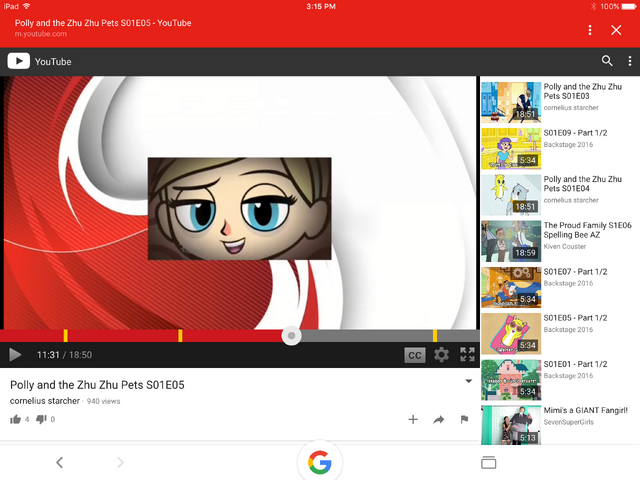Screen dimensions: 640x480
Task: Open The Proud Family S1E06 thumbnail
Action: pyautogui.click(x=511, y=241)
